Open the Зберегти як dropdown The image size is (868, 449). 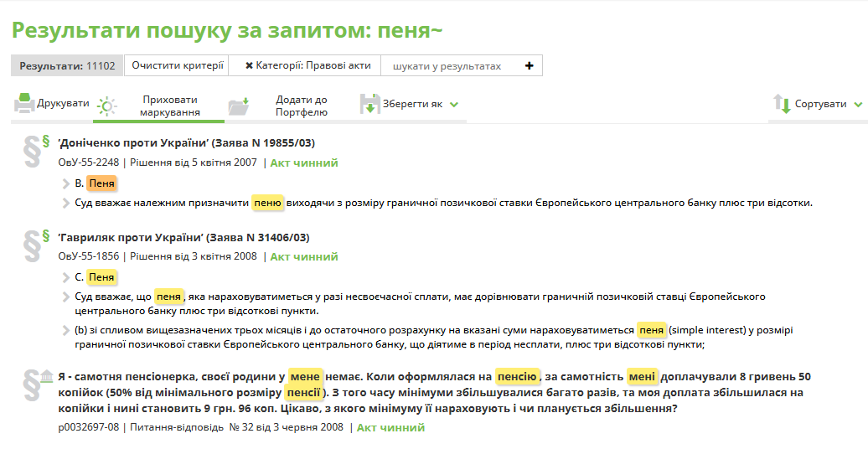coord(453,105)
